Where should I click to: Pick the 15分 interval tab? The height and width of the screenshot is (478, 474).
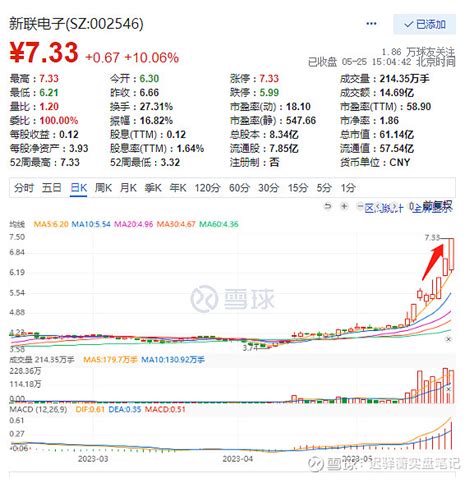[298, 188]
